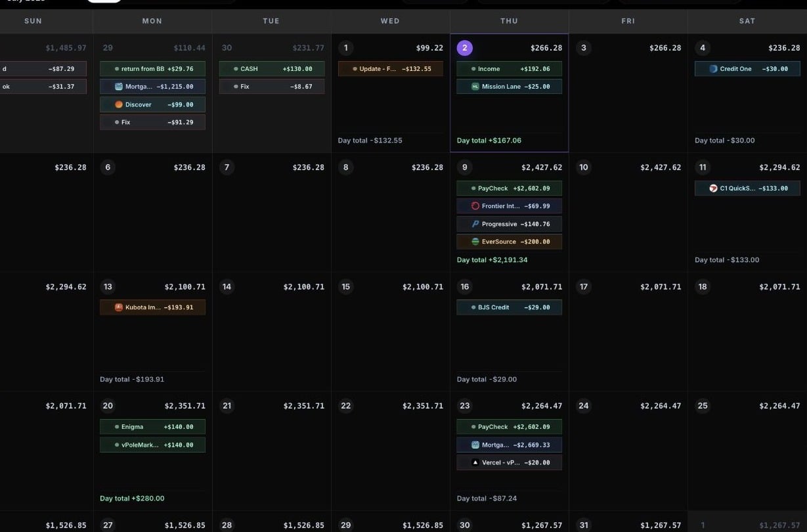
Task: Select day 7 number badge
Action: 227,167
